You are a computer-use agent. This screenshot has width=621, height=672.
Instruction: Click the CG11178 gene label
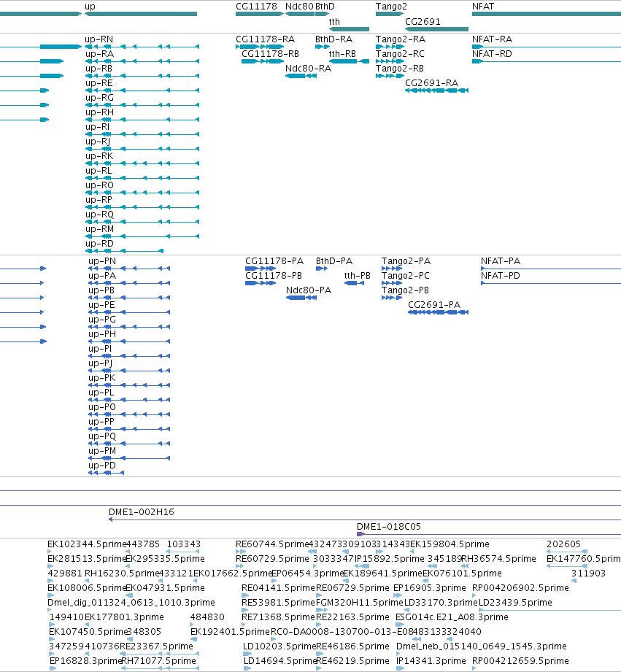[256, 7]
